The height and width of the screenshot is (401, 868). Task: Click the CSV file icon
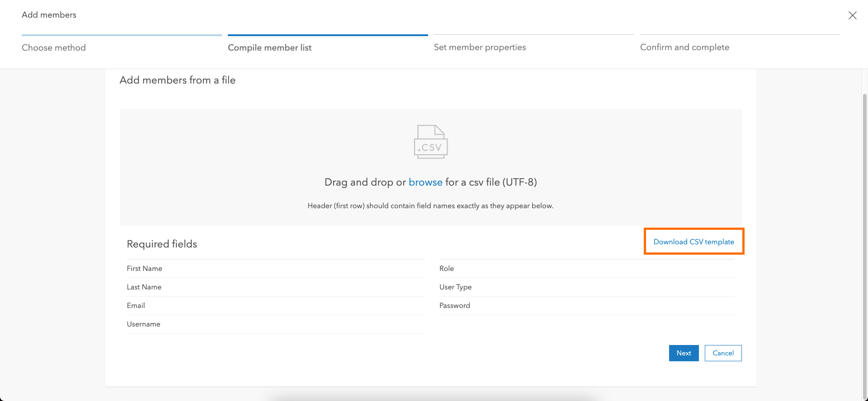[431, 142]
